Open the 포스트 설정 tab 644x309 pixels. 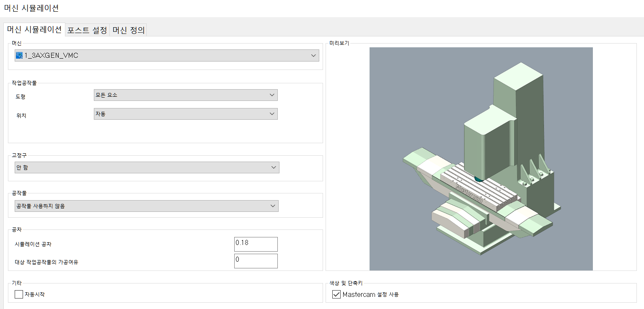[88, 30]
